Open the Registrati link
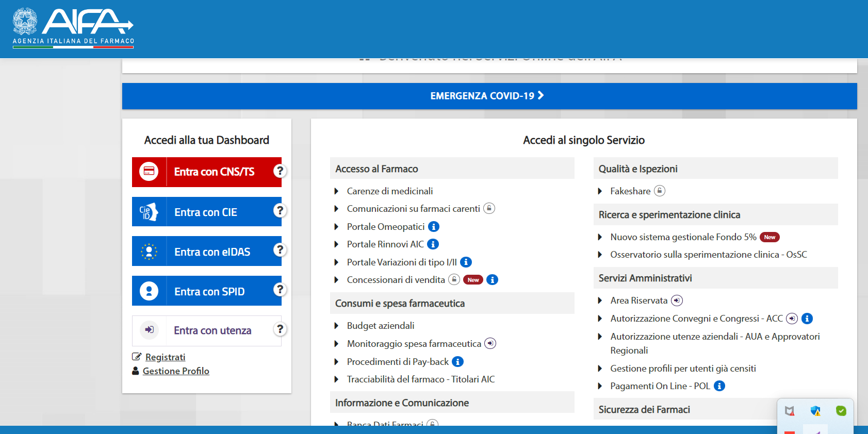Viewport: 868px width, 434px height. 165,357
